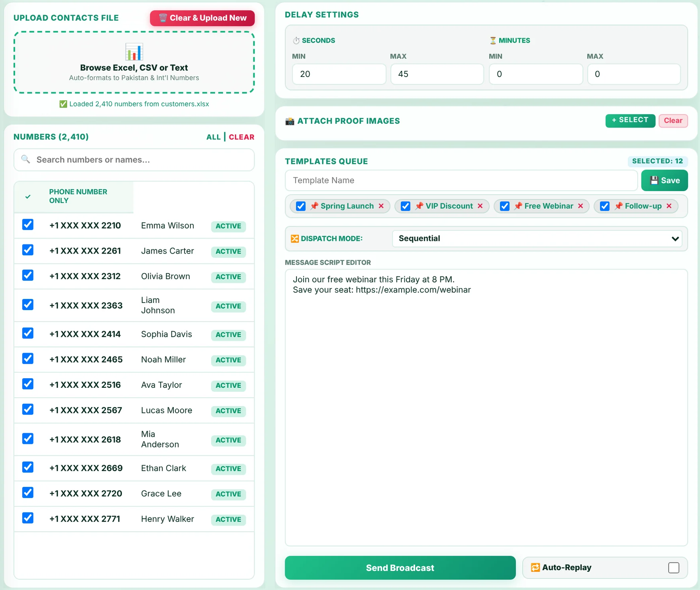The width and height of the screenshot is (700, 590).
Task: Clear attached proof images
Action: point(673,121)
